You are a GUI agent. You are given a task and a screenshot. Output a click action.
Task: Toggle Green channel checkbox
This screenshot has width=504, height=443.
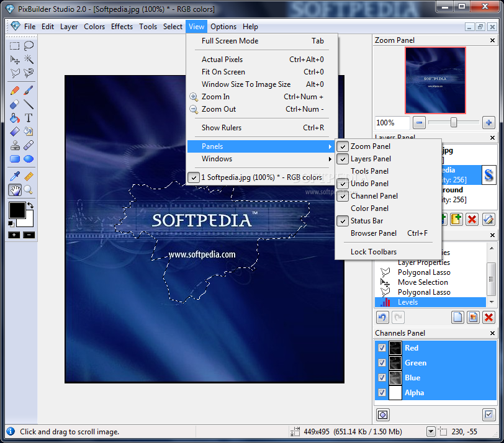point(382,363)
